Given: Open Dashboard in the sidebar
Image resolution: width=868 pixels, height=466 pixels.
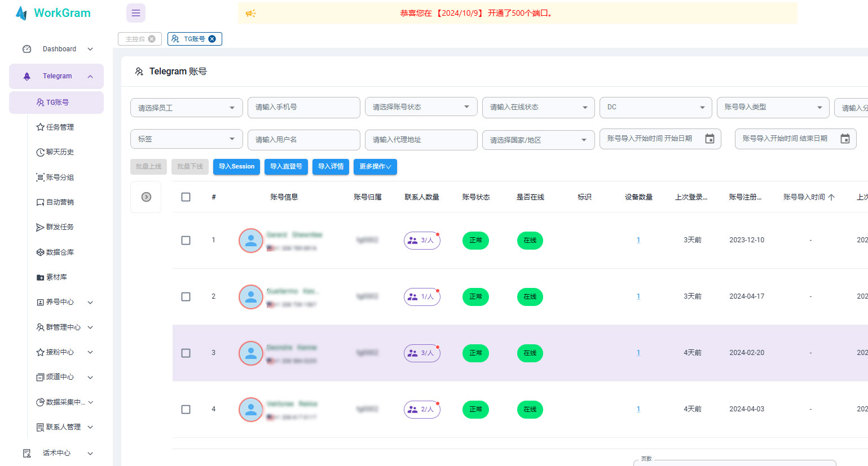Looking at the screenshot, I should click(x=56, y=49).
